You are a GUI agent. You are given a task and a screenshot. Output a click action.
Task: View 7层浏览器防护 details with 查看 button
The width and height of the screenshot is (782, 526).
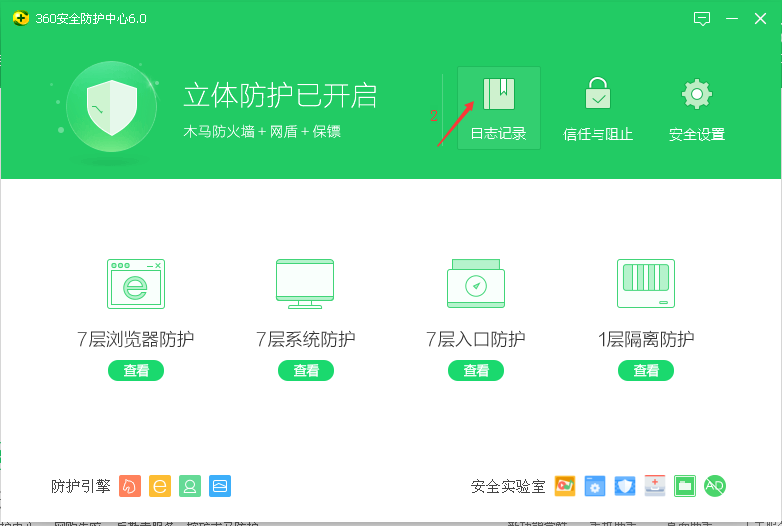[136, 371]
